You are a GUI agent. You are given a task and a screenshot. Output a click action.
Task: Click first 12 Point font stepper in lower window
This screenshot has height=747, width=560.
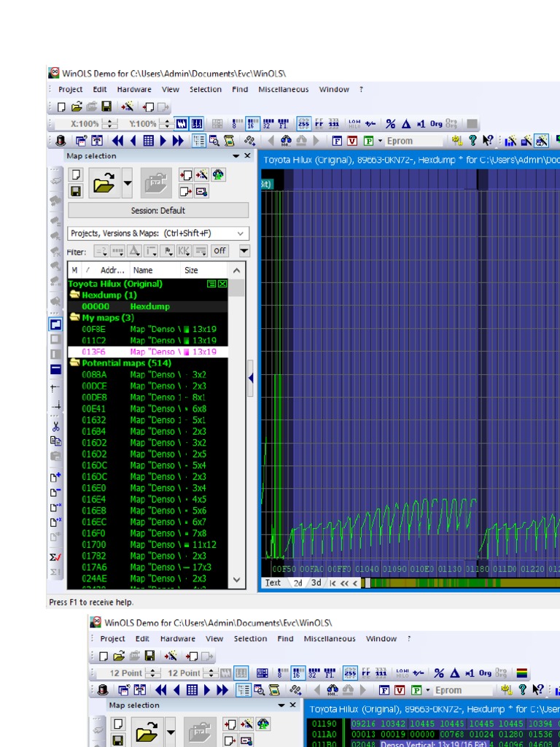tap(153, 673)
